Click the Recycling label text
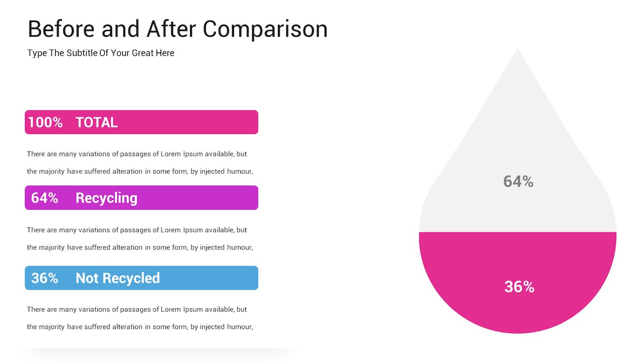Image resolution: width=644 pixels, height=362 pixels. click(106, 198)
